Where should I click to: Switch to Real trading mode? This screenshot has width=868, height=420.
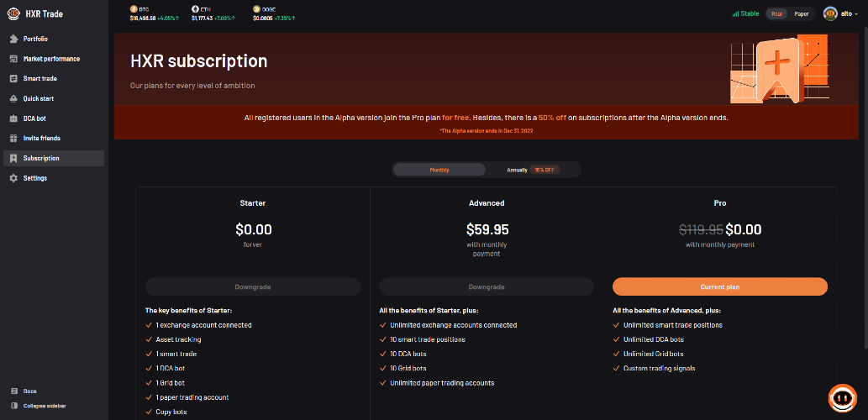pos(776,13)
